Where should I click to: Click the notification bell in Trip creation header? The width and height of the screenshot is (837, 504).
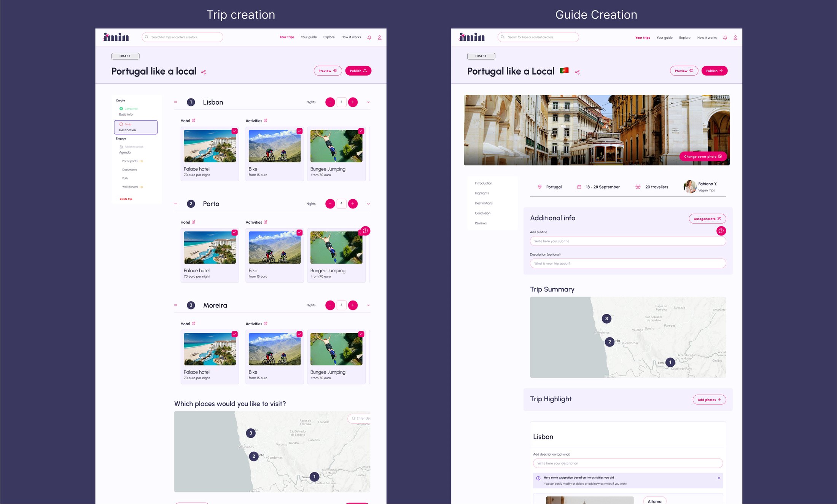tap(369, 38)
